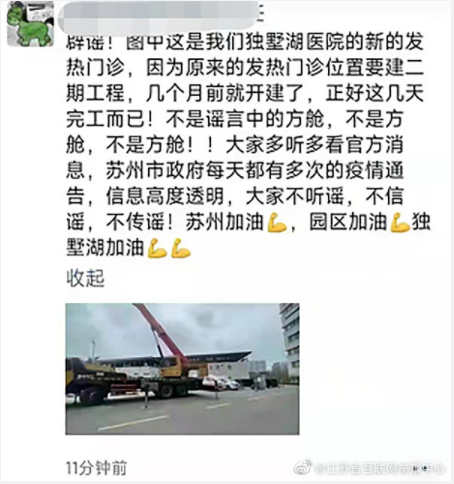Click the line starting with 告，信息高度透明
This screenshot has height=484, width=454.
click(235, 197)
